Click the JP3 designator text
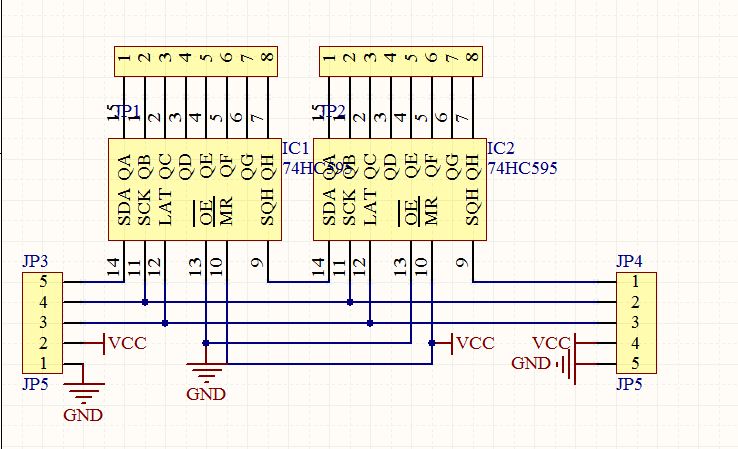 click(35, 261)
